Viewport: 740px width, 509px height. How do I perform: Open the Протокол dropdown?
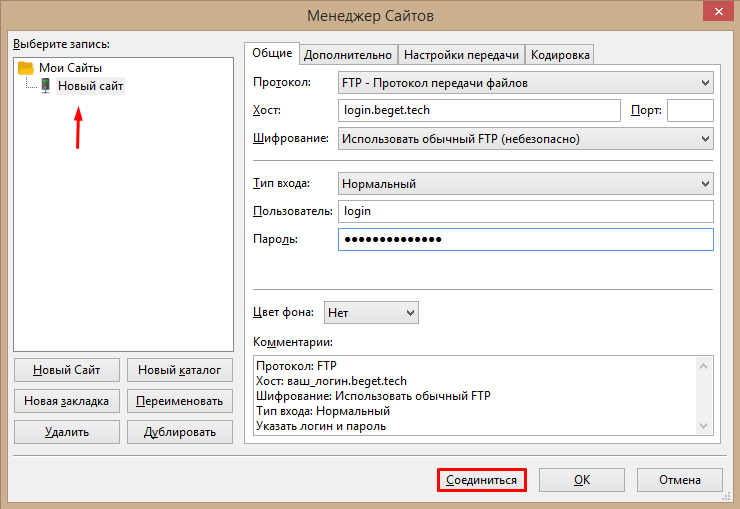pyautogui.click(x=525, y=83)
